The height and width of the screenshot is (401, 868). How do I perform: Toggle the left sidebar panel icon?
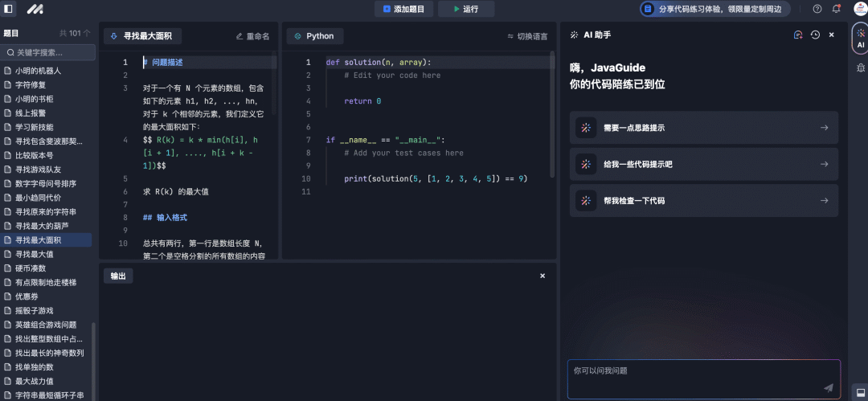tap(8, 9)
